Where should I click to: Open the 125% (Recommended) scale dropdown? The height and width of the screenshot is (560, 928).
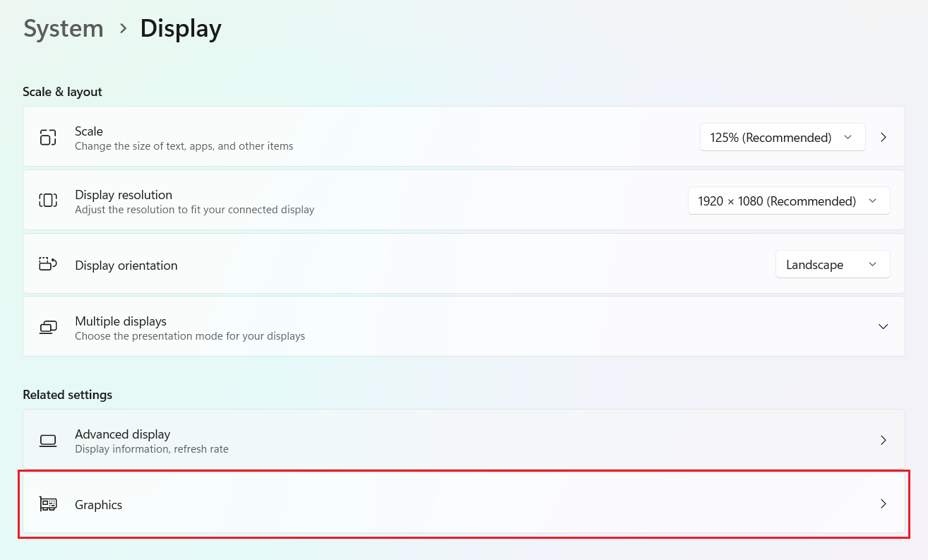pos(782,138)
